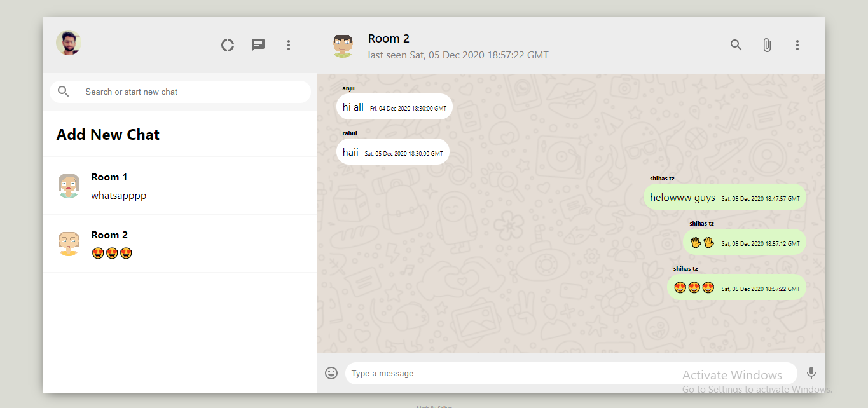Screen dimensions: 868x408
Task: Attach a file with the paperclip icon
Action: point(767,45)
